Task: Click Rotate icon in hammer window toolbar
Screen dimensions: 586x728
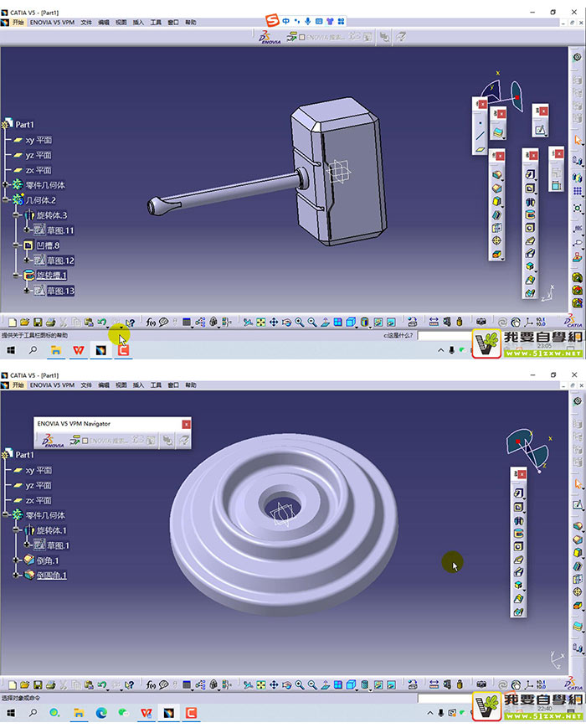Action: tap(287, 322)
